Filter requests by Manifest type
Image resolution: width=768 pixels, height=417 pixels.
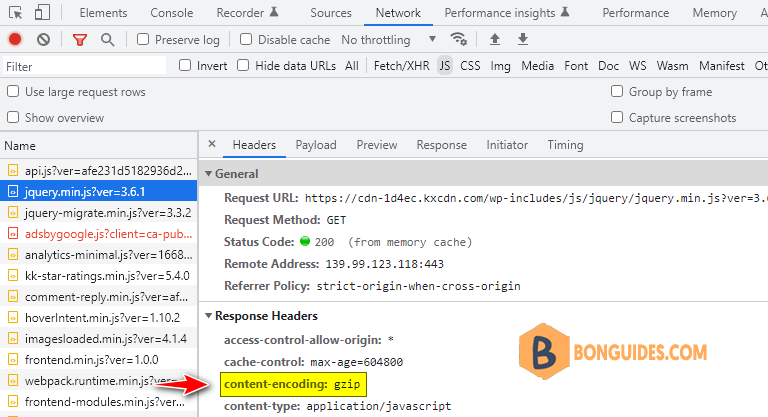[x=721, y=66]
